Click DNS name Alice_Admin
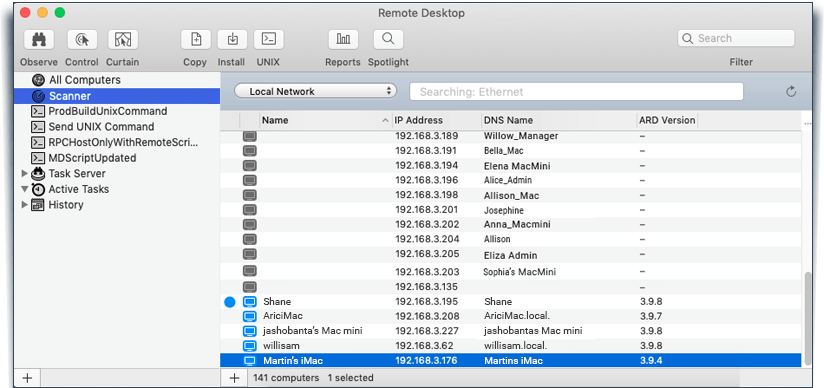The width and height of the screenshot is (824, 388). pyautogui.click(x=508, y=180)
